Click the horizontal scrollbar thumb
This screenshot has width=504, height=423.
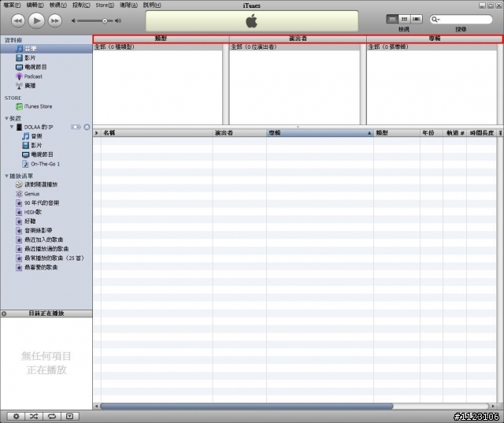pyautogui.click(x=246, y=406)
